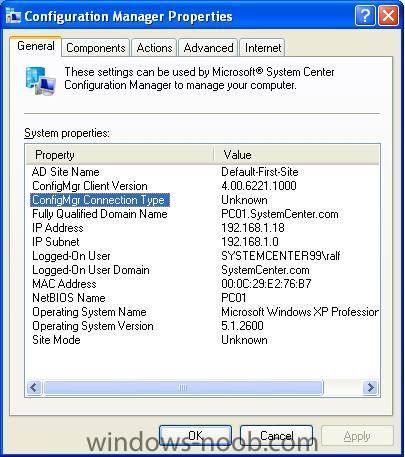Switch to the Components tab
Screen dimensions: 405x457
pyautogui.click(x=96, y=48)
